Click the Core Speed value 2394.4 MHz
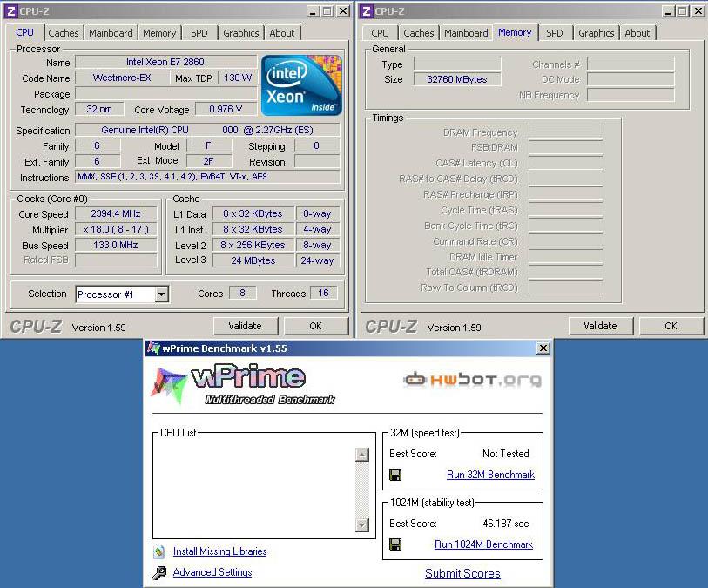Image resolution: width=708 pixels, height=588 pixels. click(x=116, y=213)
